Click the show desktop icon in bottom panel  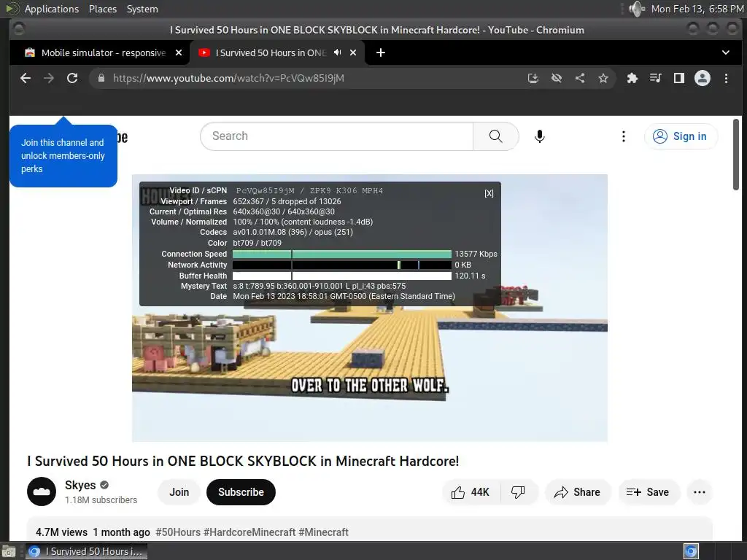tap(9, 552)
